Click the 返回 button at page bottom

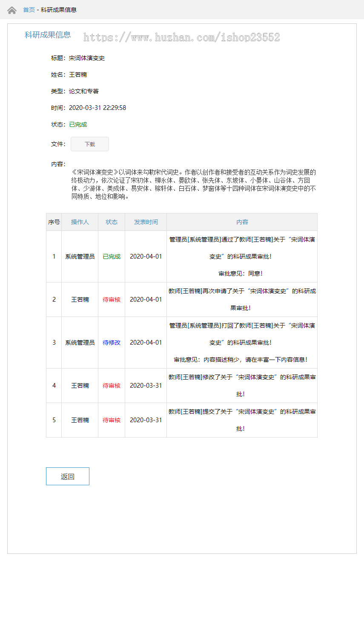67,476
